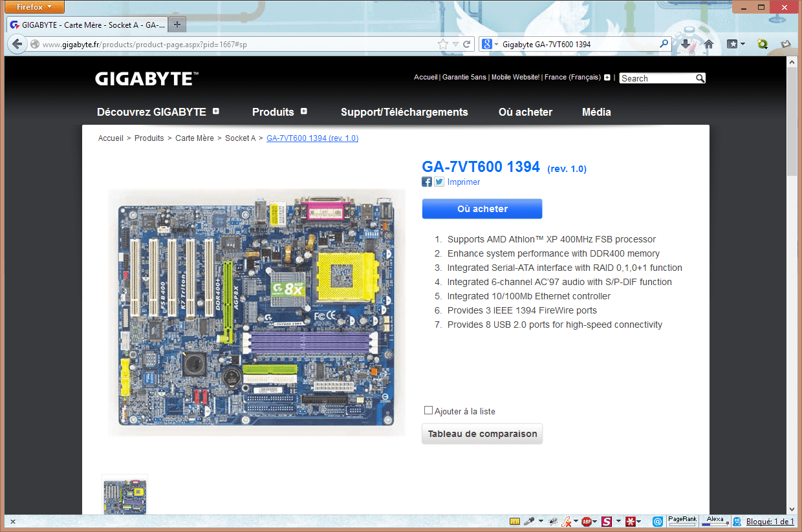Click the GIGABYTE logo
This screenshot has width=802, height=532.
click(147, 79)
